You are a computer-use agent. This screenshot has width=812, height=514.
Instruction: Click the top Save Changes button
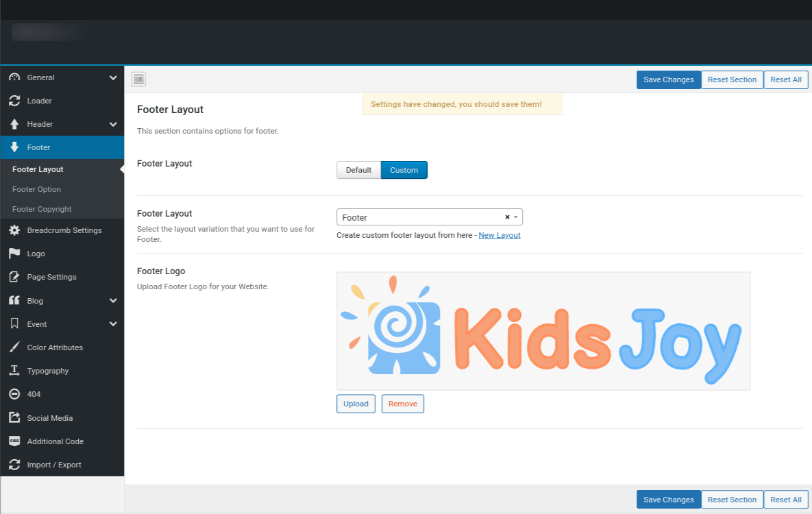coord(669,79)
